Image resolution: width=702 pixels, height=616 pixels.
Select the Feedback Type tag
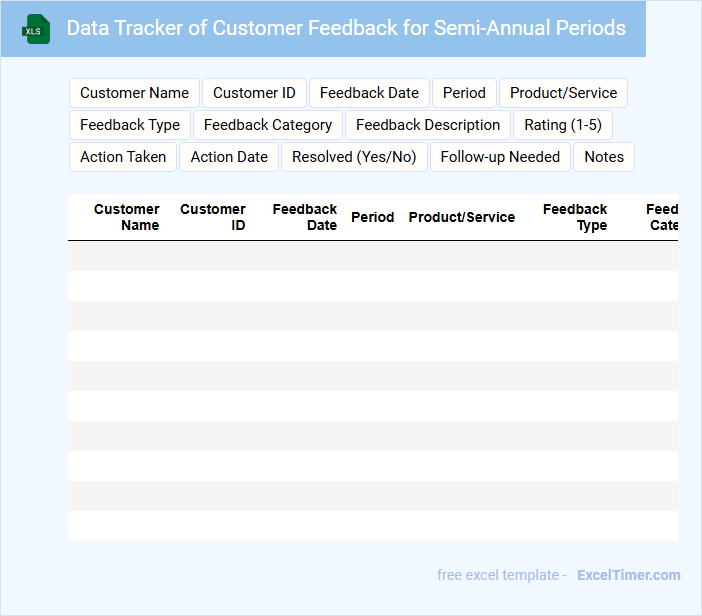point(130,125)
